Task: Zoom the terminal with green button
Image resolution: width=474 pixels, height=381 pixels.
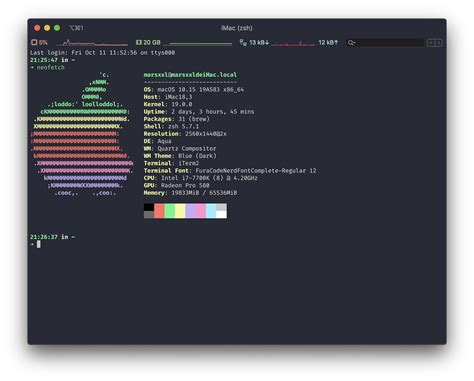Action: click(x=57, y=28)
